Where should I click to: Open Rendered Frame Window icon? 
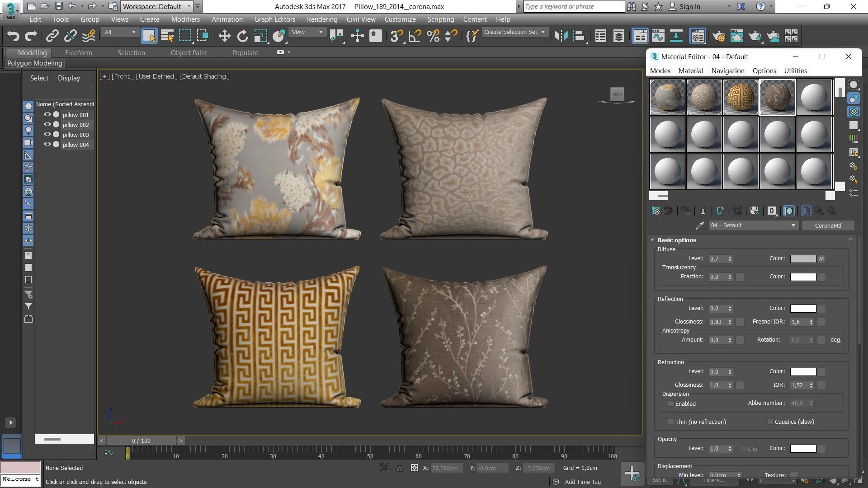(736, 36)
